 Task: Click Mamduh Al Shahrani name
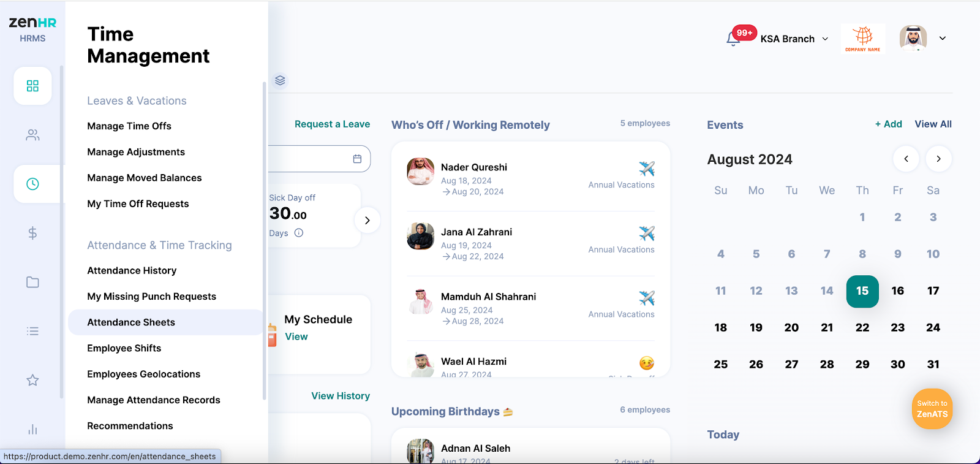click(488, 297)
